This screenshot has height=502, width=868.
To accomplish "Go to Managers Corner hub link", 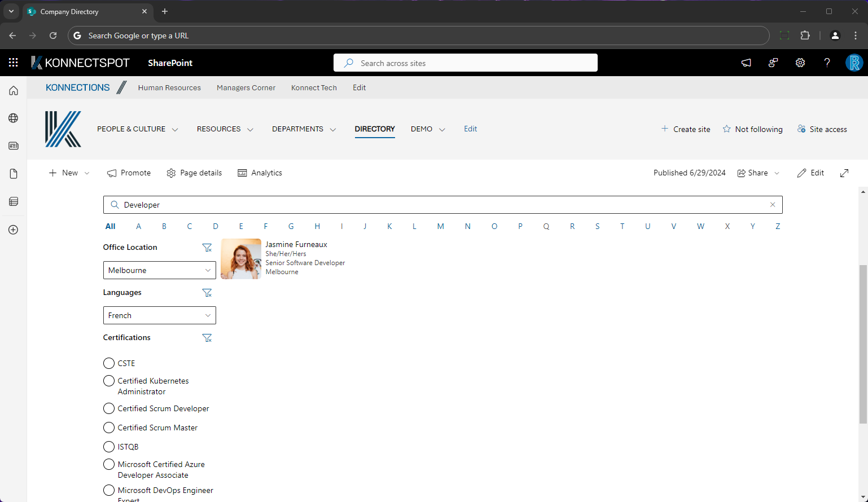I will [x=246, y=87].
